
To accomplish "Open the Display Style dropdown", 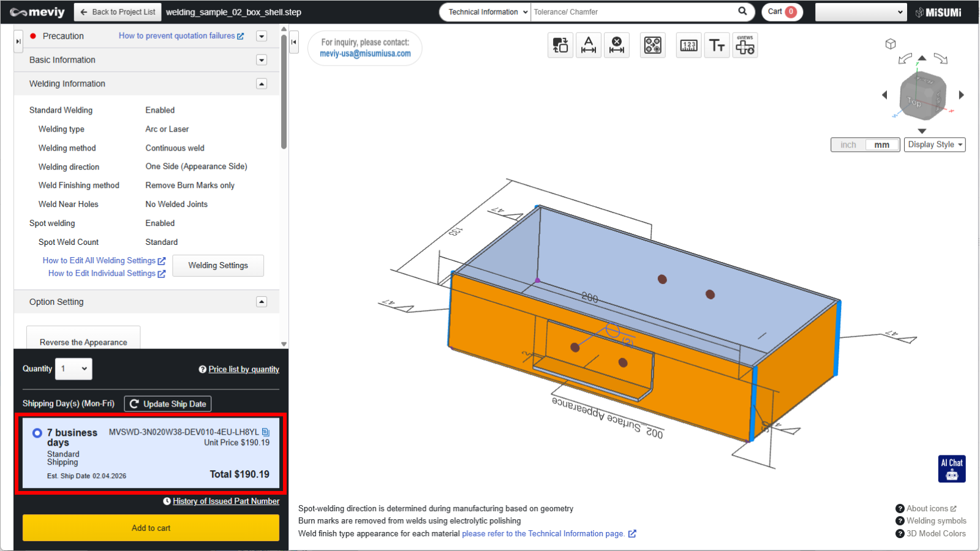I will pos(935,145).
